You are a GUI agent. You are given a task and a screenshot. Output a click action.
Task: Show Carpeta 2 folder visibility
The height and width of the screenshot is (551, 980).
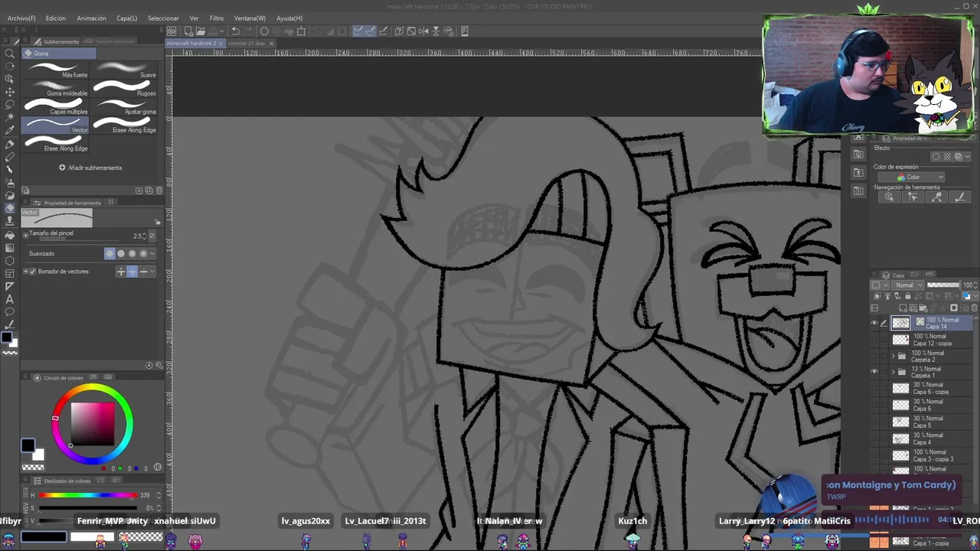click(874, 355)
